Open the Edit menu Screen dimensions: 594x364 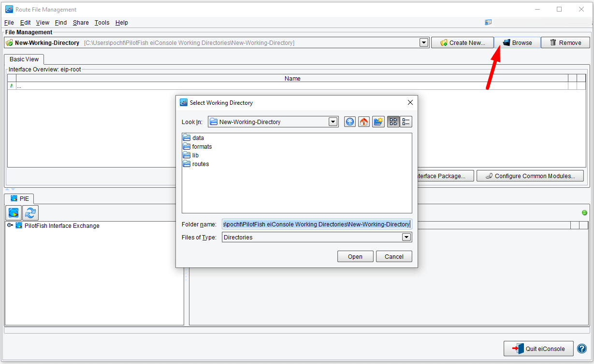click(25, 23)
